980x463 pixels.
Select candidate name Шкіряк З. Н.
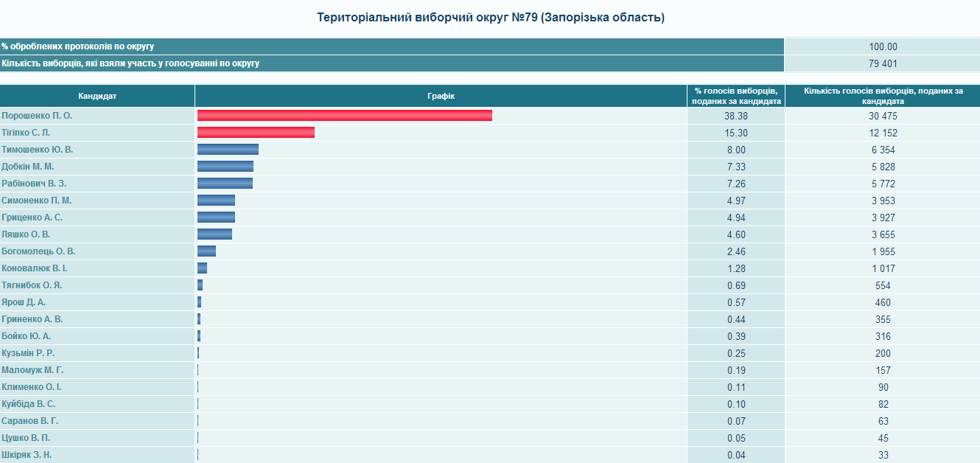[x=27, y=455]
